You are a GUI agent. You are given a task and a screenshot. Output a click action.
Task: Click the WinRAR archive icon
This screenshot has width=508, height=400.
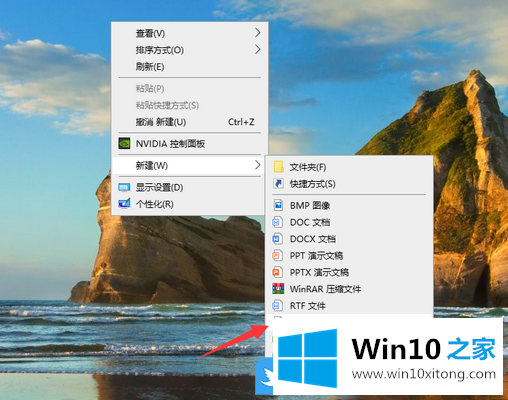(278, 289)
